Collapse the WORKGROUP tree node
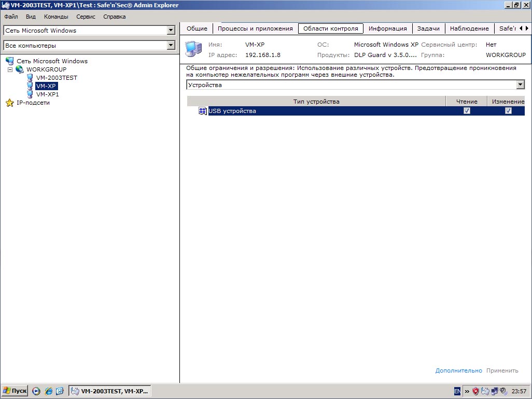This screenshot has width=532, height=399. (x=10, y=69)
